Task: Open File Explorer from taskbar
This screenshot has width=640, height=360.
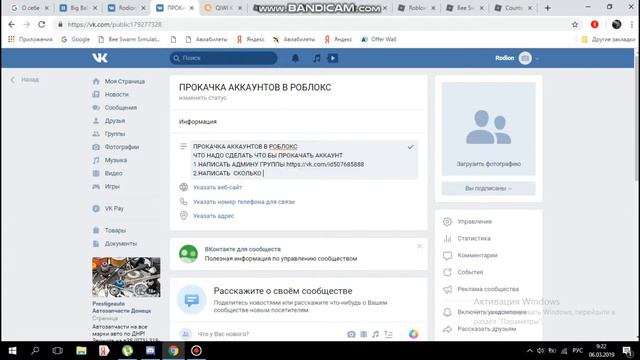Action: coord(81,351)
